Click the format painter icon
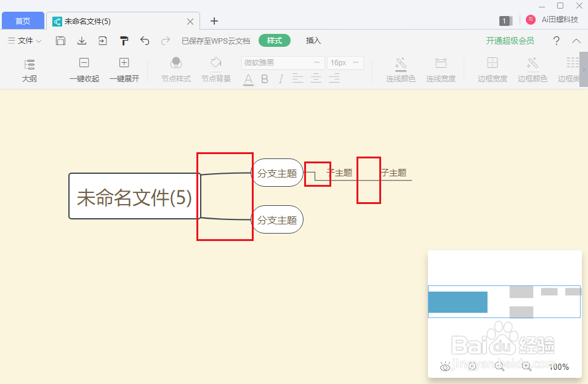Image resolution: width=588 pixels, height=384 pixels. (124, 41)
